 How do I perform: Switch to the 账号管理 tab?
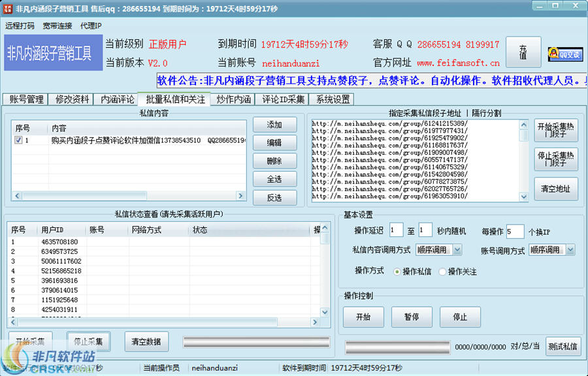point(26,99)
